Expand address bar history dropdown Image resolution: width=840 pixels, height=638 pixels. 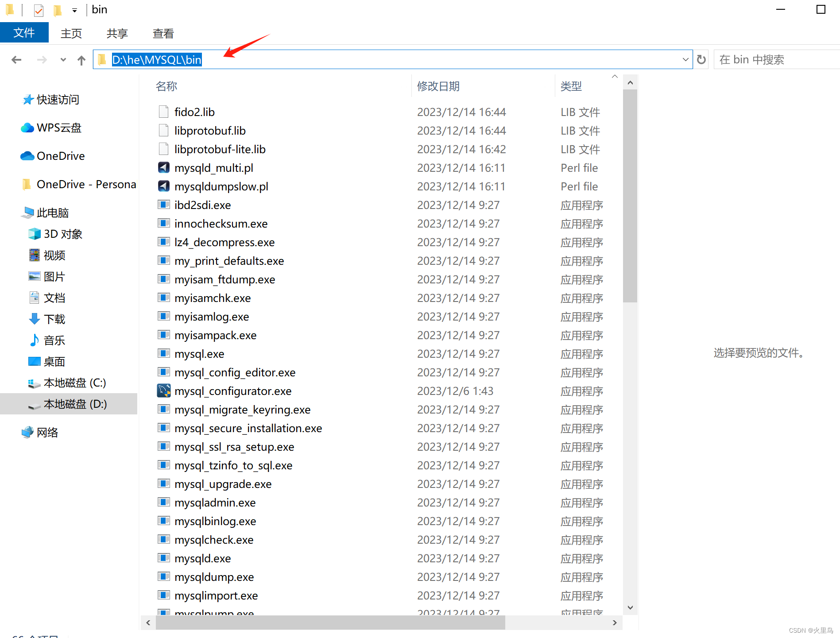pos(685,59)
